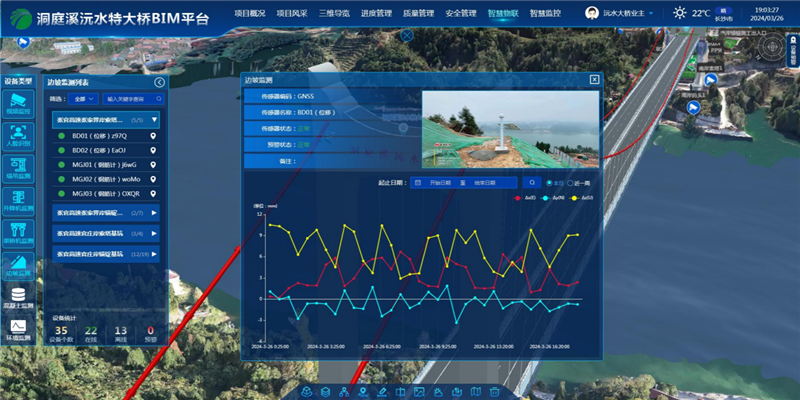Click the 沅水大桥业主 user account button
Viewport: 800px width, 400px height.
(x=630, y=13)
